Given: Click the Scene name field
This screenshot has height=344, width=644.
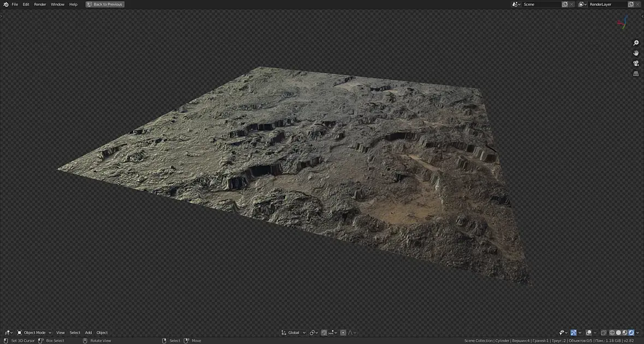Looking at the screenshot, I should click(x=541, y=4).
